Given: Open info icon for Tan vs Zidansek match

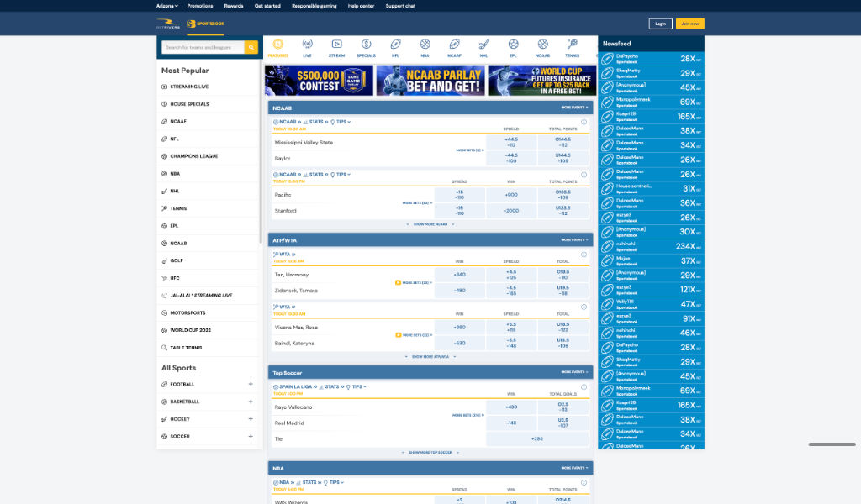Looking at the screenshot, I should [x=584, y=255].
